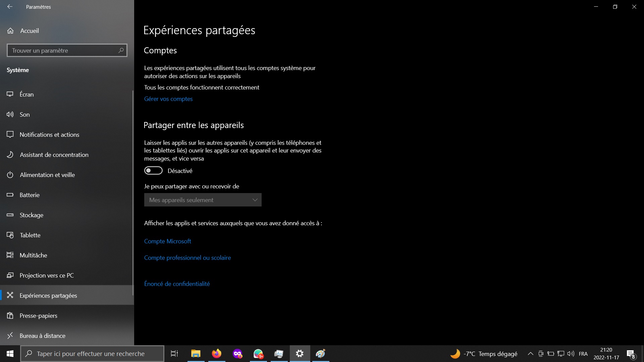Select Mes appareils seulement dropdown option

(203, 200)
